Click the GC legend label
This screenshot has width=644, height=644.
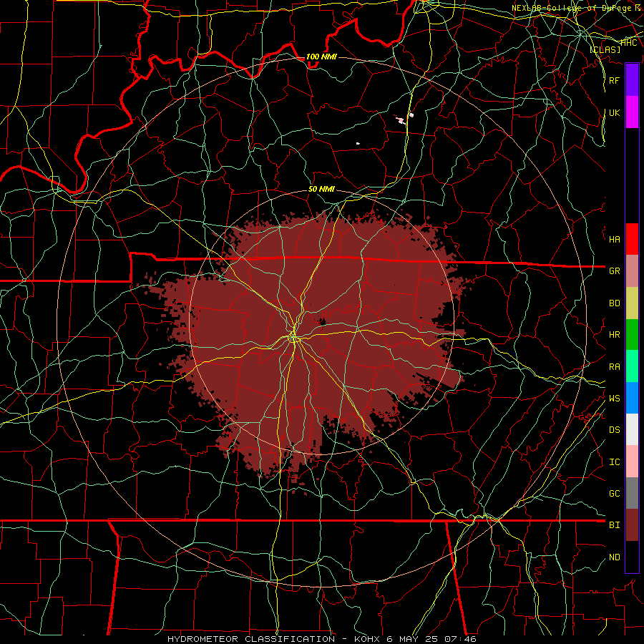[614, 493]
